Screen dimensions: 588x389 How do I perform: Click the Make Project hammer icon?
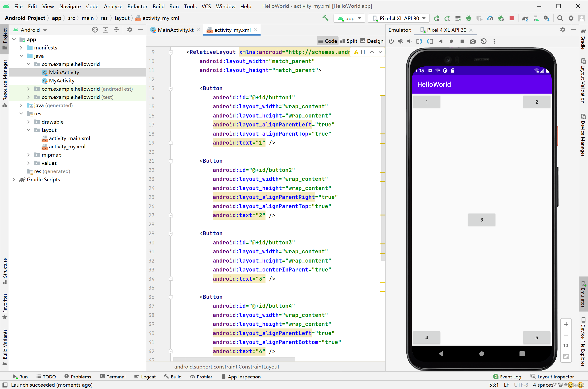tap(325, 18)
